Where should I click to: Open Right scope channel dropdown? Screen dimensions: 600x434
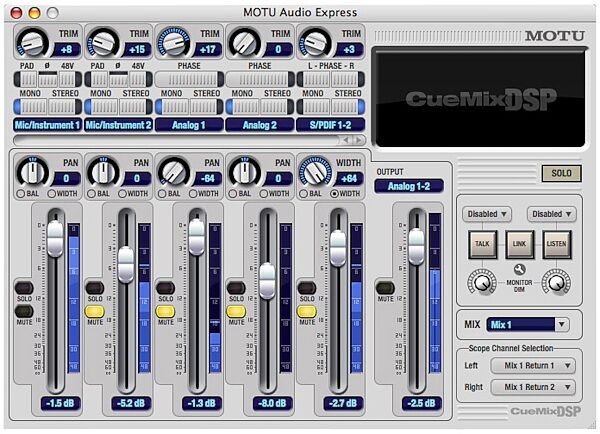[x=533, y=387]
